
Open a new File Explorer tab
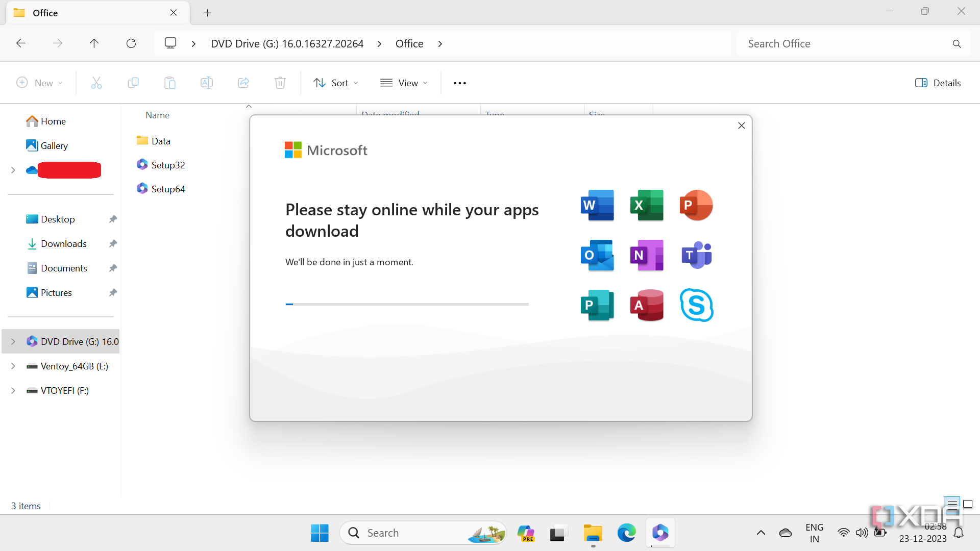coord(207,13)
